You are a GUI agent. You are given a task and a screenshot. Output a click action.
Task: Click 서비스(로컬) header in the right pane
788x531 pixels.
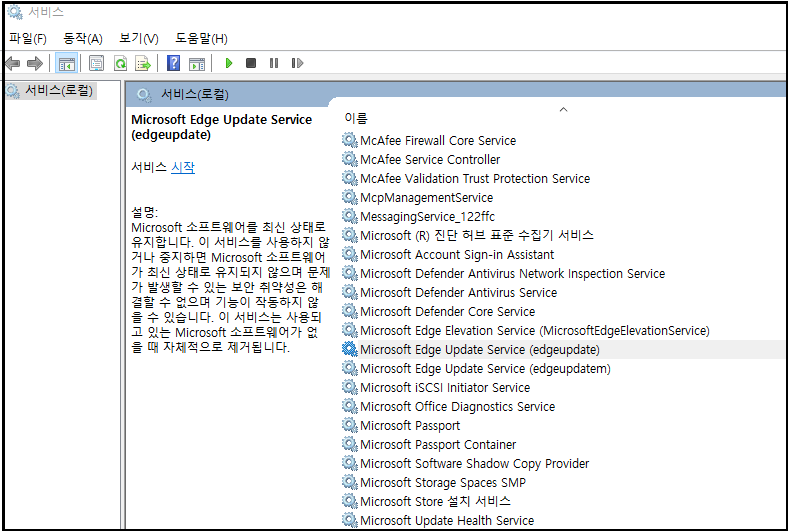194,94
